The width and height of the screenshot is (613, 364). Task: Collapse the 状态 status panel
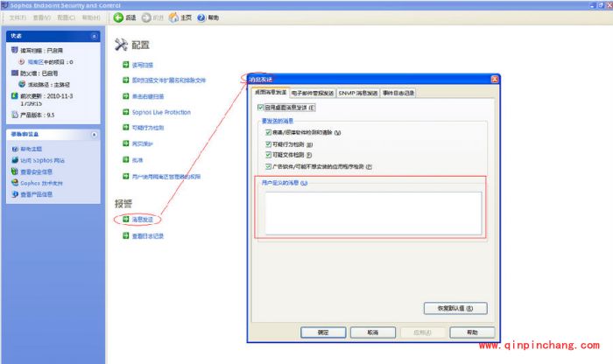pos(94,37)
